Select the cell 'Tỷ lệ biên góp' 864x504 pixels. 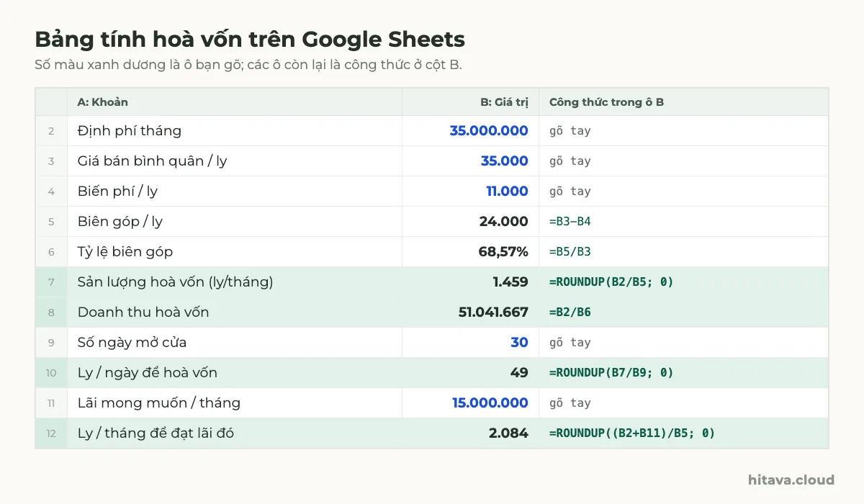235,252
